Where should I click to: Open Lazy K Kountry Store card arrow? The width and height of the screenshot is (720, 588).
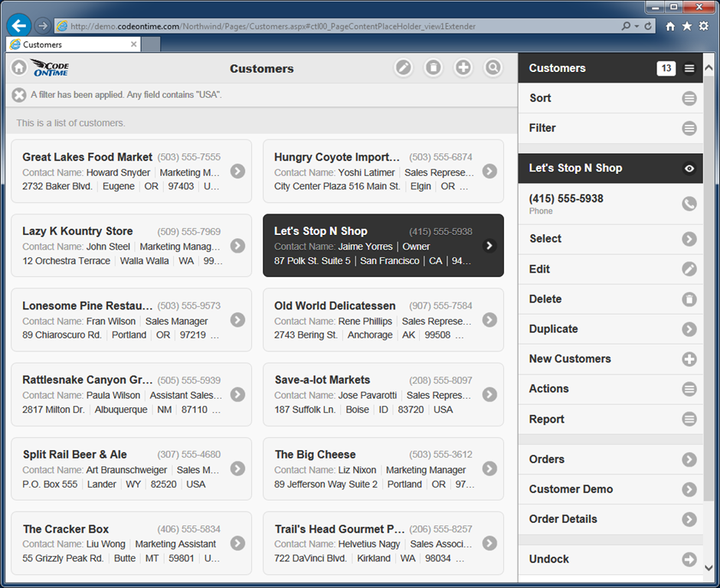point(237,246)
